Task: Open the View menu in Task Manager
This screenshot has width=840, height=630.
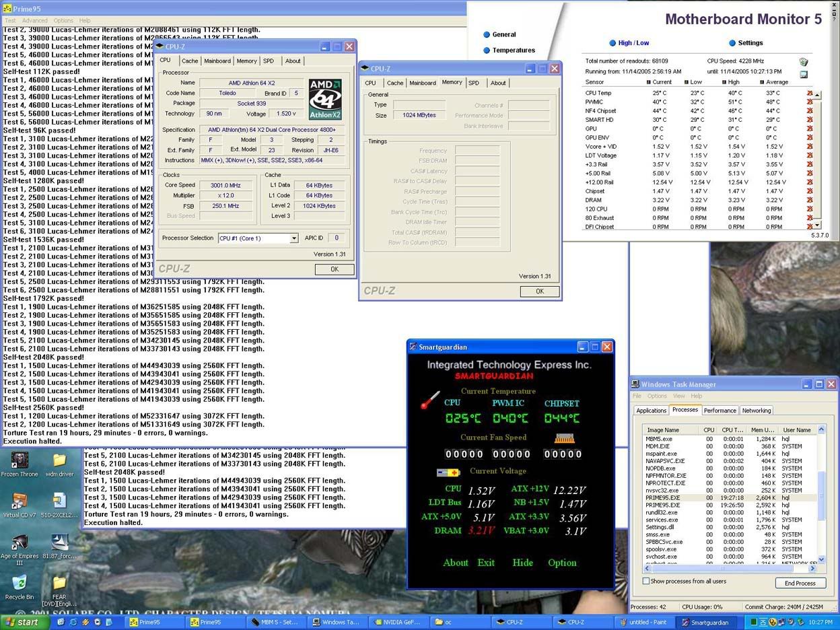Action: click(x=679, y=396)
